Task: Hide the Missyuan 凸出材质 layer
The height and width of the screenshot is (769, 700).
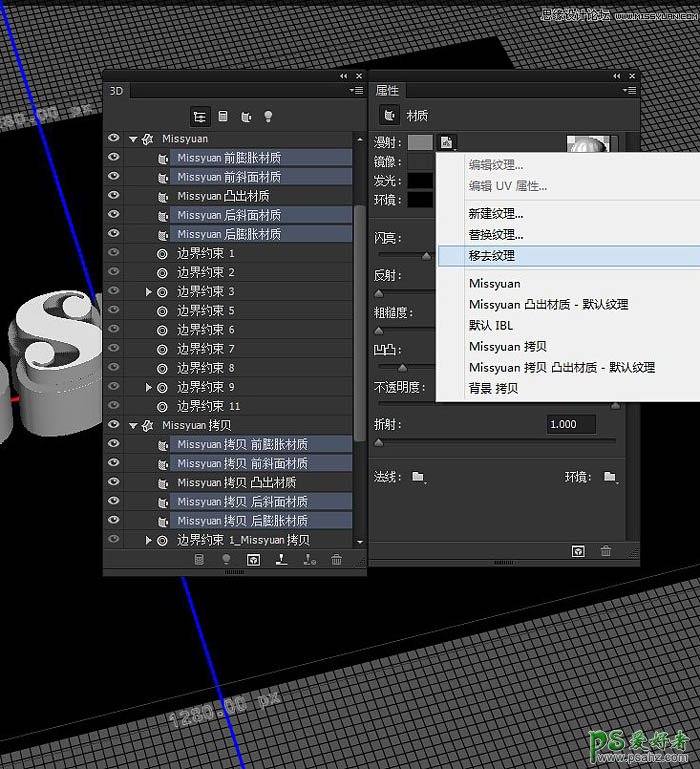Action: 113,196
